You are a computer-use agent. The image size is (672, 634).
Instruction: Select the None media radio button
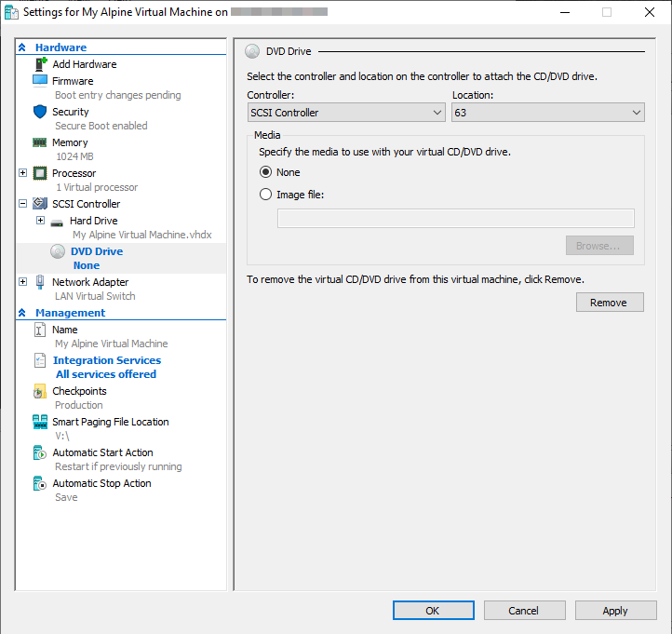coord(266,172)
